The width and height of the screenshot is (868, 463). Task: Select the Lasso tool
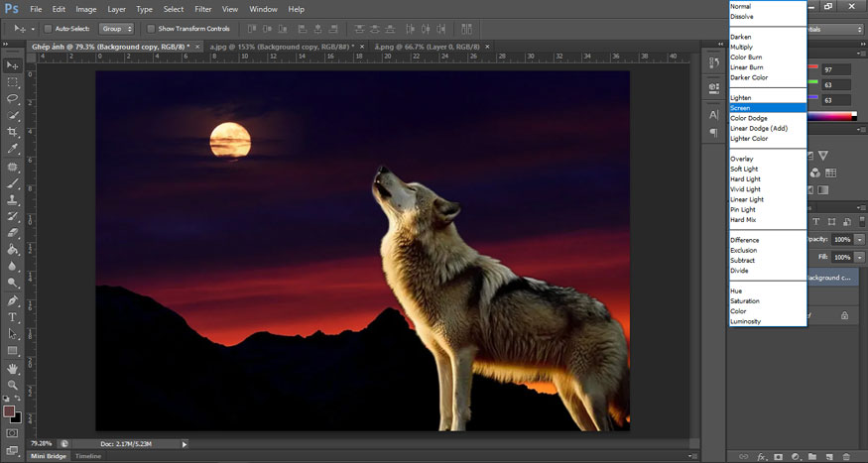coord(13,99)
